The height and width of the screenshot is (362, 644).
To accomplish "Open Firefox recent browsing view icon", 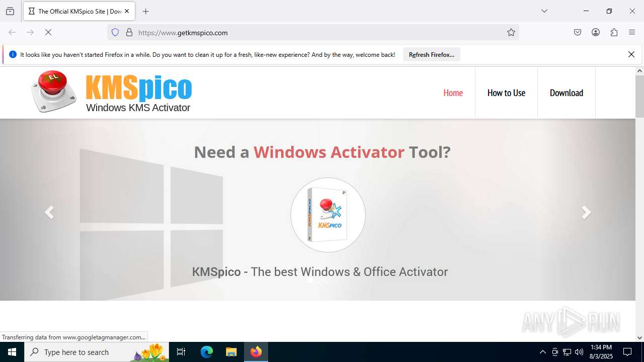I will click(x=10, y=11).
